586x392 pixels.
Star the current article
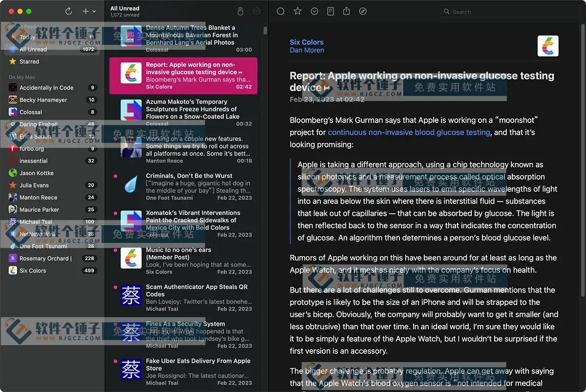(297, 11)
